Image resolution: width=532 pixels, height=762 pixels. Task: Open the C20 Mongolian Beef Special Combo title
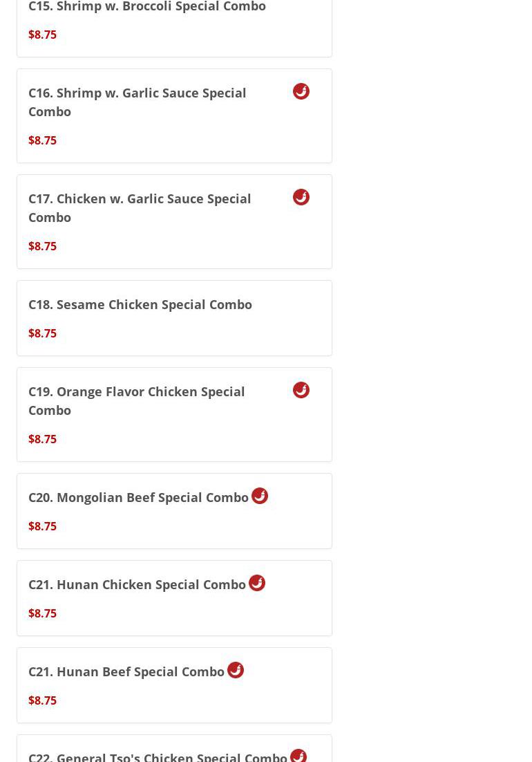(x=138, y=497)
